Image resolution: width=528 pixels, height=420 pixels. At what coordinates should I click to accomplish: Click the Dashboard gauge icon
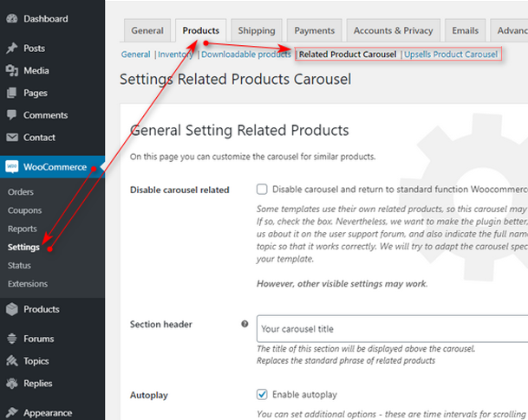[12, 18]
